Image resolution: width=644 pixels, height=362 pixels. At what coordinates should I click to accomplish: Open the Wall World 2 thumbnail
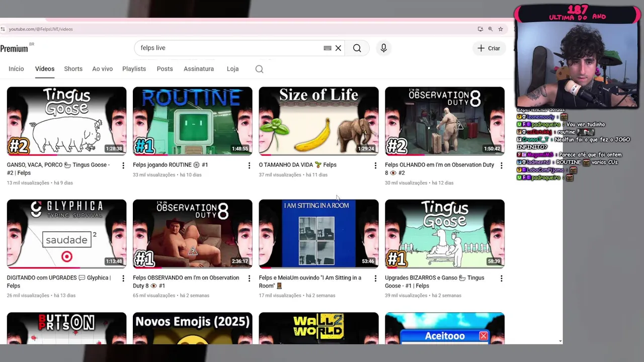pos(318,328)
